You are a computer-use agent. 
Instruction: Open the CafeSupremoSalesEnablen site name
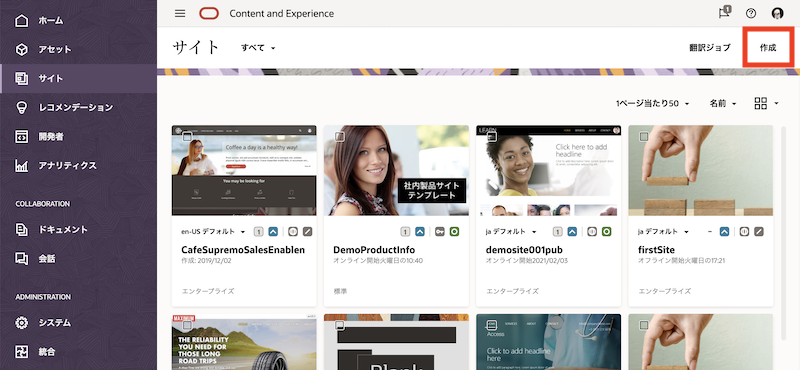coord(243,250)
